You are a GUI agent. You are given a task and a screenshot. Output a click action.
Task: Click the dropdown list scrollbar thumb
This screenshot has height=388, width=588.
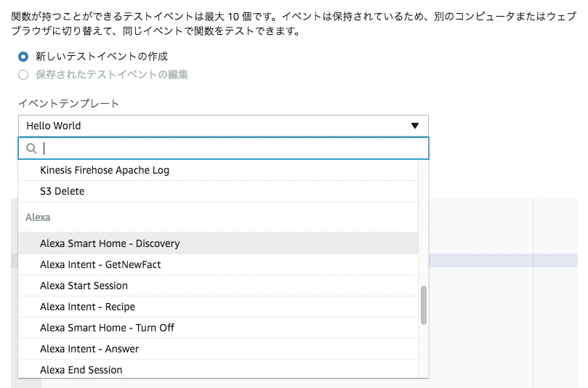(x=424, y=305)
